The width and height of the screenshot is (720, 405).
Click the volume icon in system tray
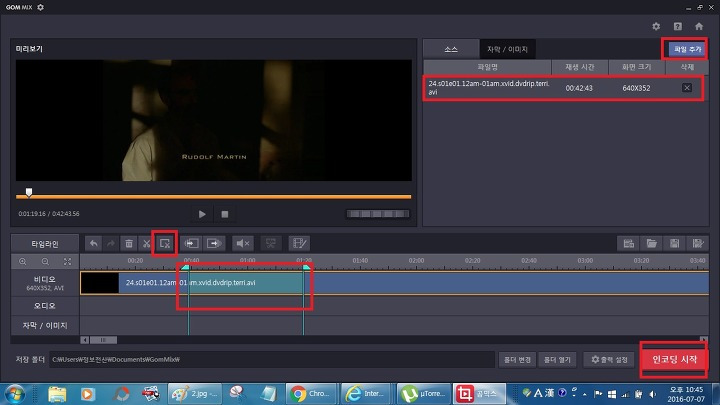click(652, 394)
